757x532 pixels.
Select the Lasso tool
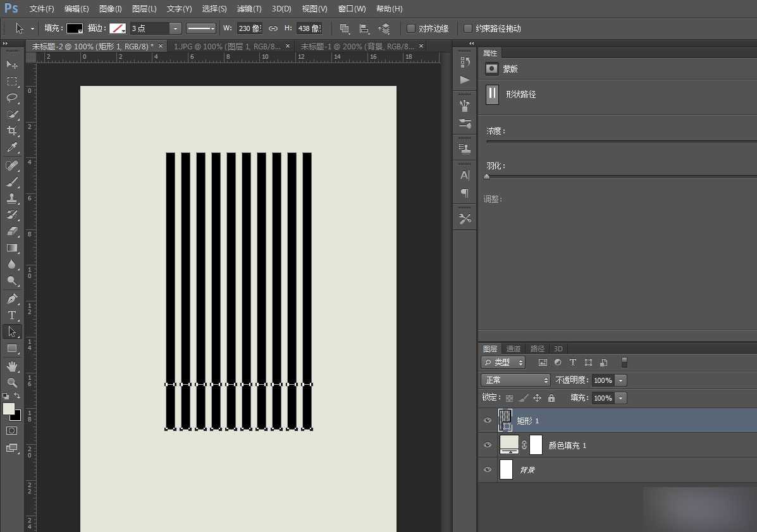pyautogui.click(x=12, y=98)
